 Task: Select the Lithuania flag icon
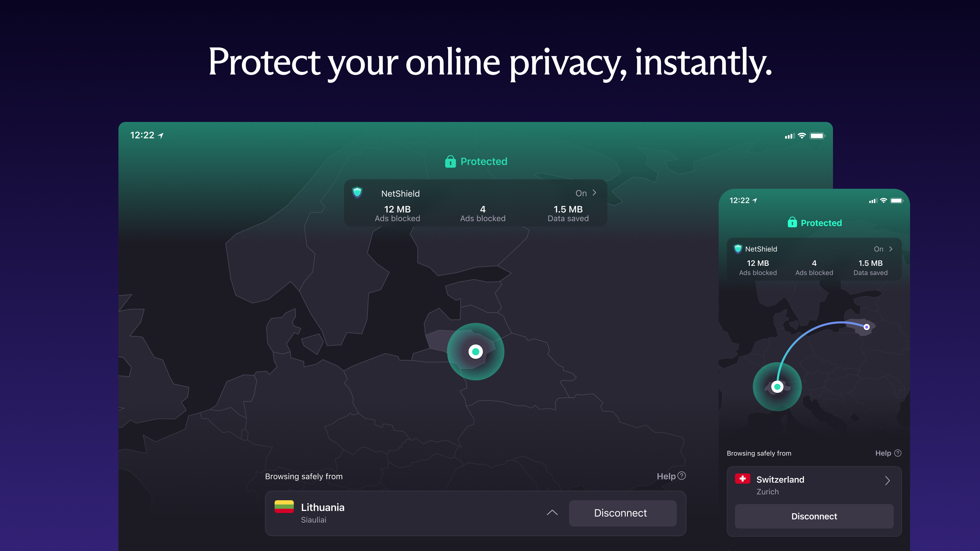pos(284,507)
